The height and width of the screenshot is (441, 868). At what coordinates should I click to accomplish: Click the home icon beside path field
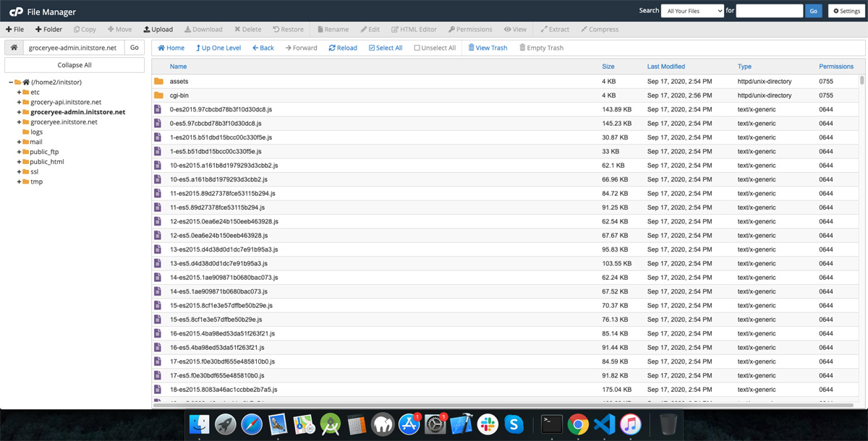(x=14, y=48)
